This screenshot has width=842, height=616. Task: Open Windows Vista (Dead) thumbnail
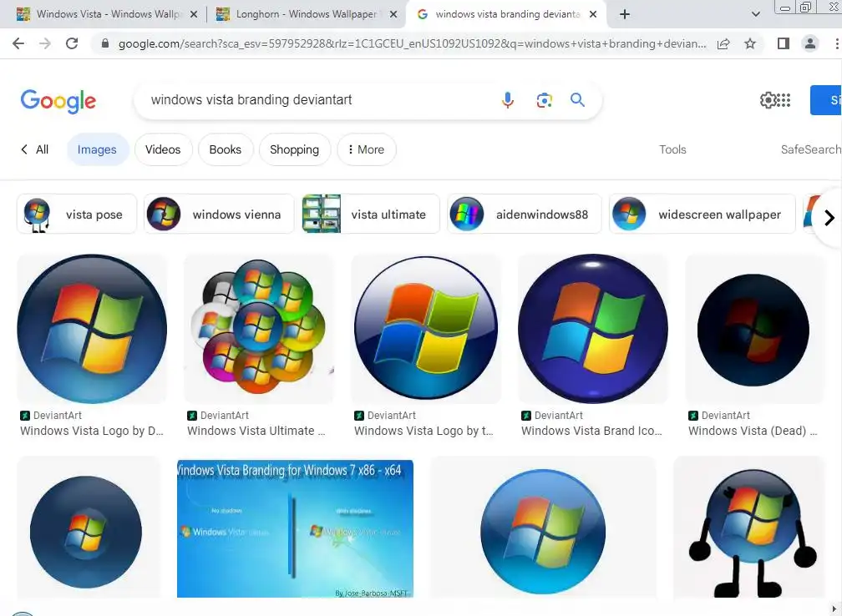[x=754, y=328]
